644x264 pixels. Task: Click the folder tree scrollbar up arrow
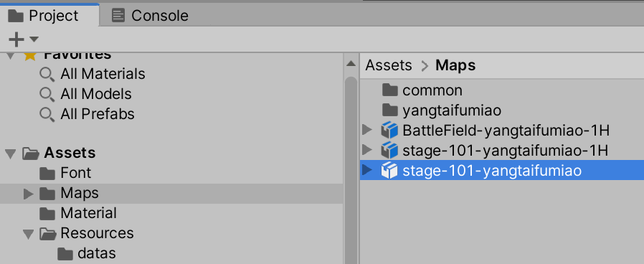tap(351, 64)
